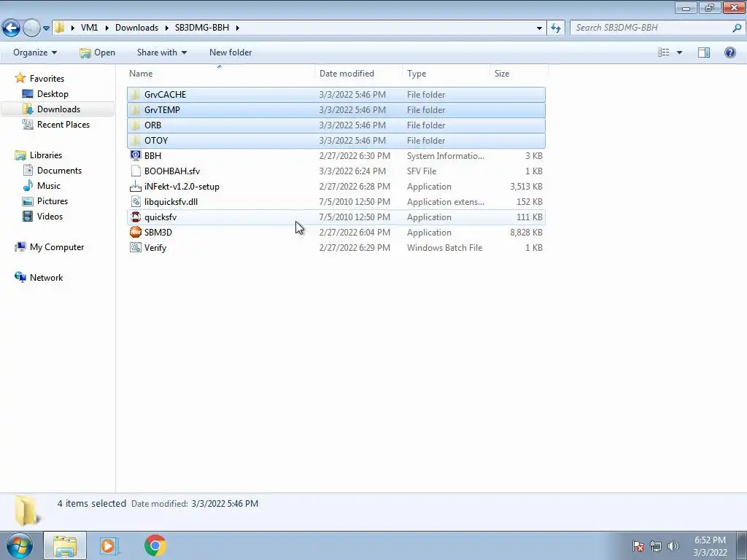
Task: Click the VM1 breadcrumb in address bar
Action: point(89,28)
